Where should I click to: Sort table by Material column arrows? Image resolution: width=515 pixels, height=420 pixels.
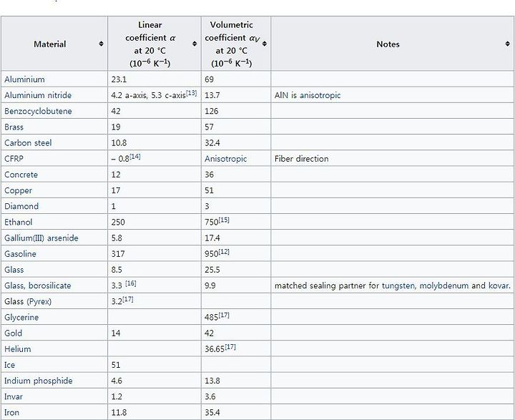[101, 44]
